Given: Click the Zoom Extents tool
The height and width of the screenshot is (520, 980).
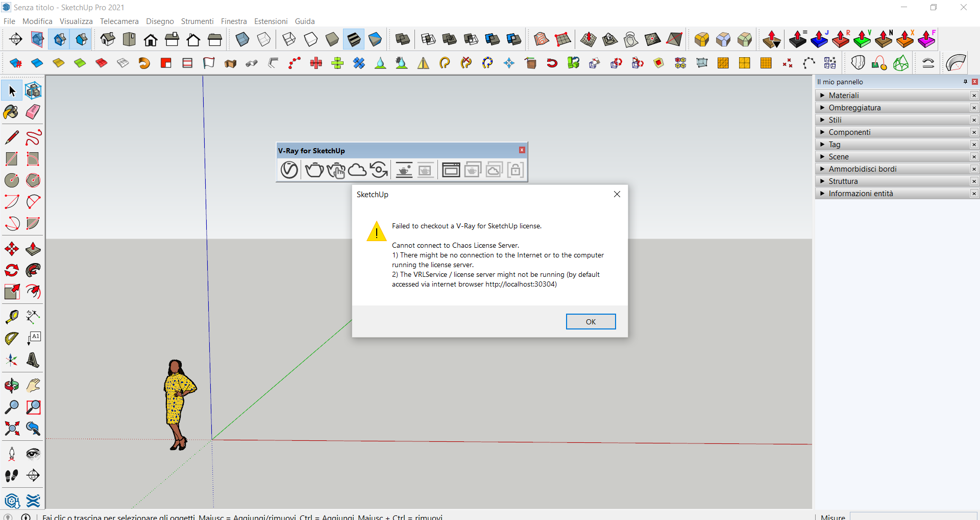Looking at the screenshot, I should tap(12, 429).
